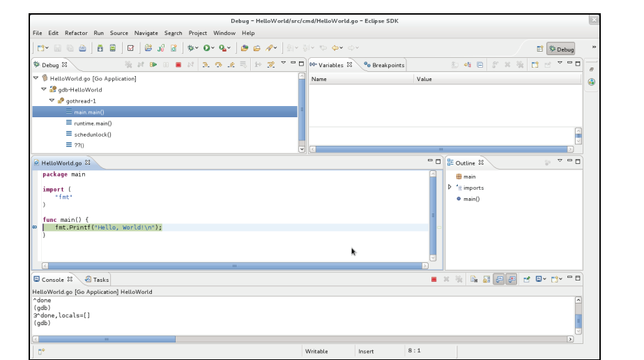Collapse the gdb-HelloWorld tree node
644x360 pixels.
coord(44,89)
